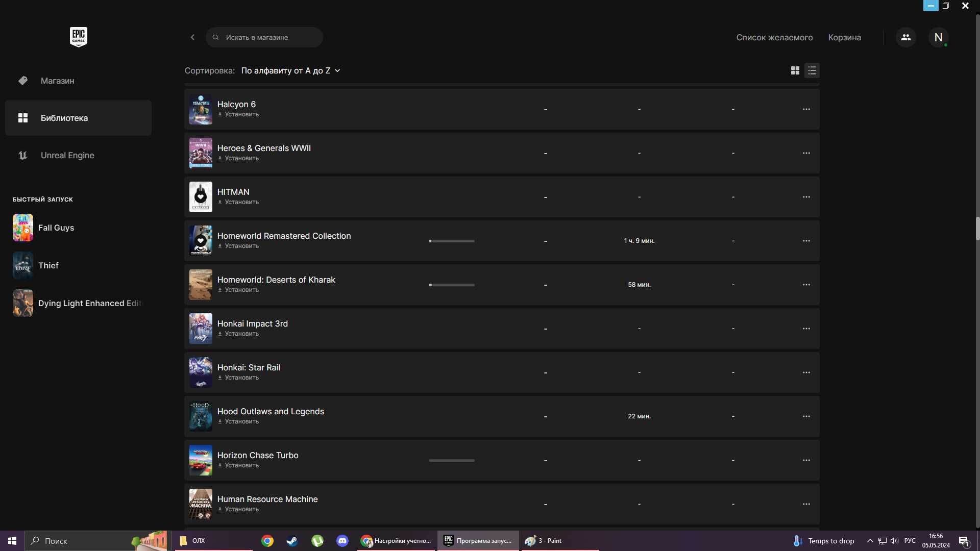Image resolution: width=980 pixels, height=551 pixels.
Task: Open more options for Hood Outlaws and Legends
Action: point(806,416)
